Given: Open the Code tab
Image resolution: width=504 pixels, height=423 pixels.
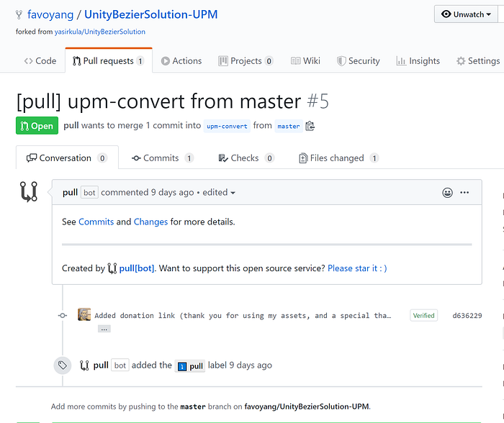Looking at the screenshot, I should coord(40,60).
